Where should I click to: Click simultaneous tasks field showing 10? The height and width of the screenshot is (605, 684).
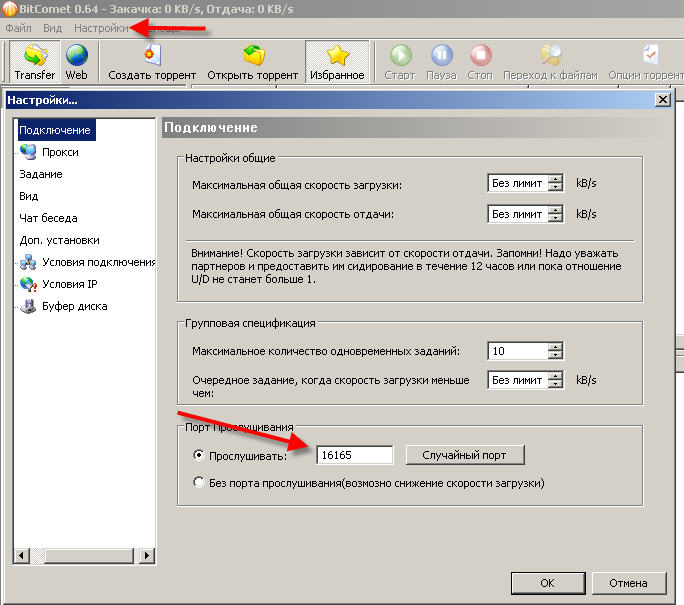tap(518, 351)
